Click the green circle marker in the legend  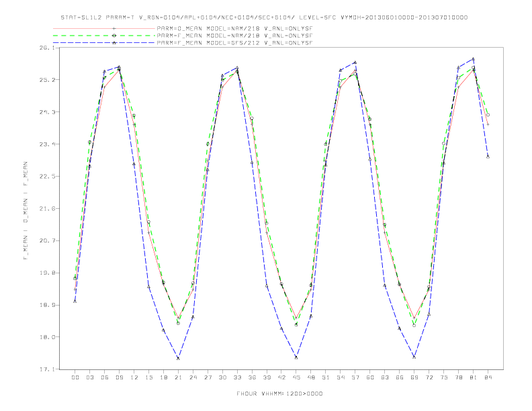[114, 36]
